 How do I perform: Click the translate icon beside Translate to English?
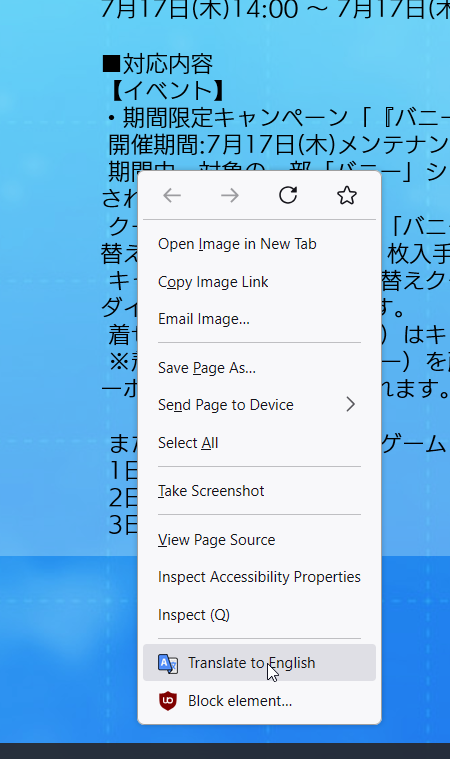tap(168, 663)
